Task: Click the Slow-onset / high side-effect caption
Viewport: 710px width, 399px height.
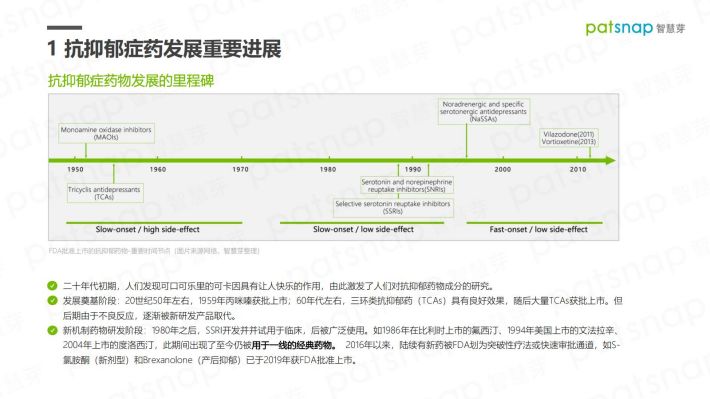Action: (148, 230)
